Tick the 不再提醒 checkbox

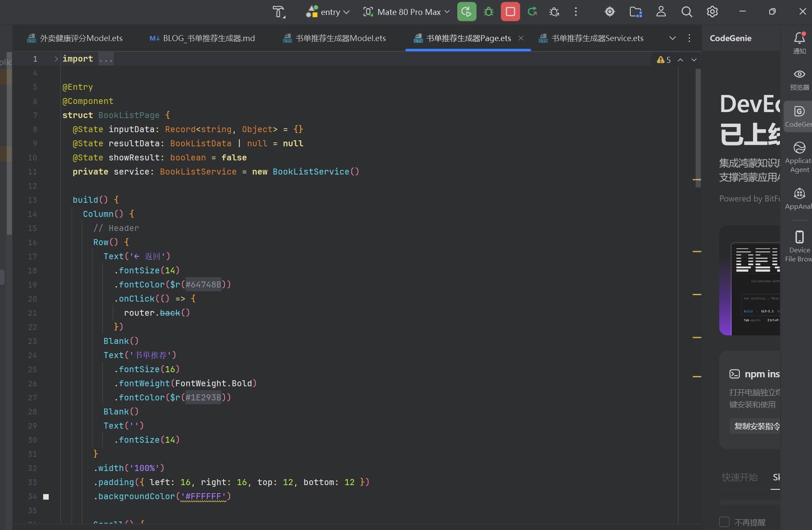[724, 522]
